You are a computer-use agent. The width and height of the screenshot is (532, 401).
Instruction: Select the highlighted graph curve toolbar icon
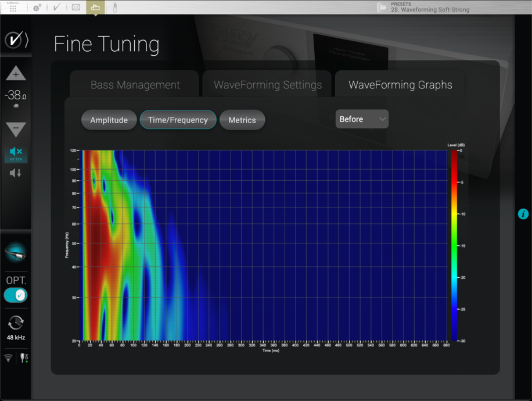coord(95,8)
